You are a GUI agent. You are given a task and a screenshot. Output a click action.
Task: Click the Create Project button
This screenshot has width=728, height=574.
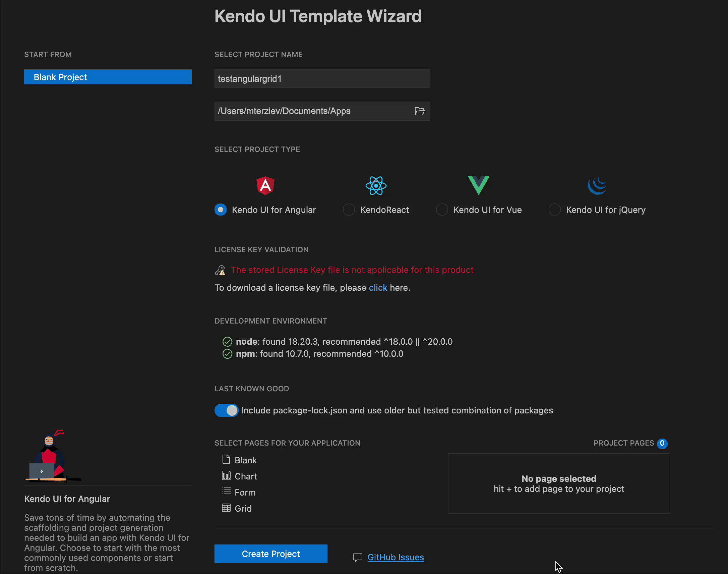pyautogui.click(x=271, y=554)
